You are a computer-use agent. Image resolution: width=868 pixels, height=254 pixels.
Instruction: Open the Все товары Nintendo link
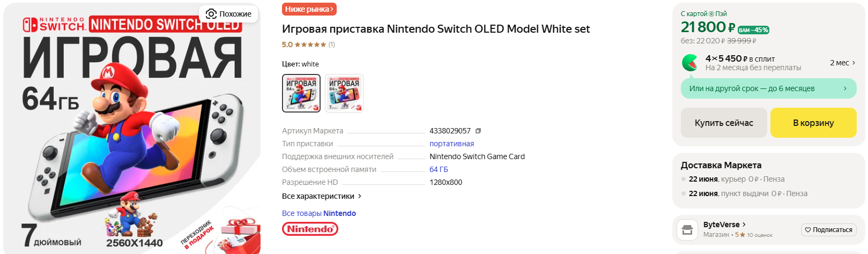(319, 213)
